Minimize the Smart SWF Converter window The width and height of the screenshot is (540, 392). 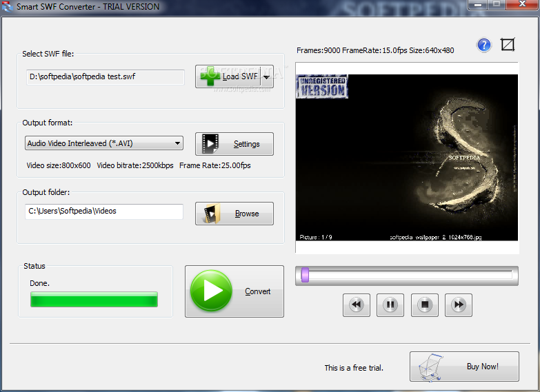(477, 4)
